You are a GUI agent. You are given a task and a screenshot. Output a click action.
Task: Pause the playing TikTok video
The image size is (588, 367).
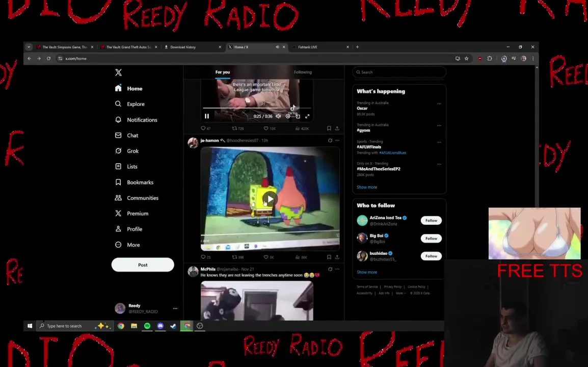pos(207,116)
